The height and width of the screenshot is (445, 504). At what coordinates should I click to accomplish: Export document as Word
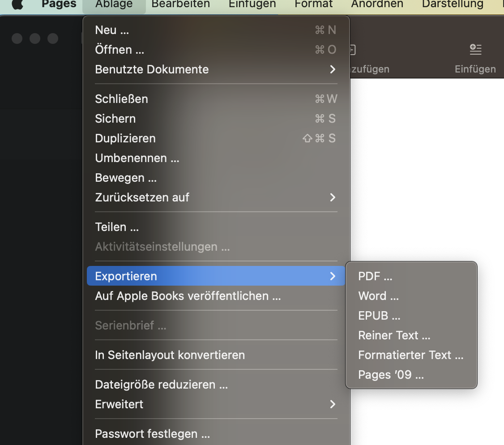pos(378,296)
